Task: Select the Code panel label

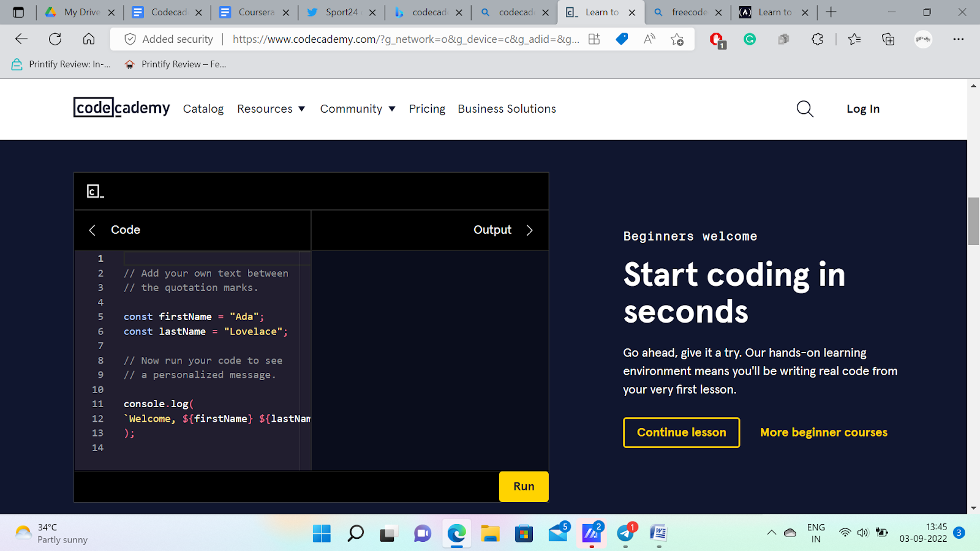Action: (126, 230)
